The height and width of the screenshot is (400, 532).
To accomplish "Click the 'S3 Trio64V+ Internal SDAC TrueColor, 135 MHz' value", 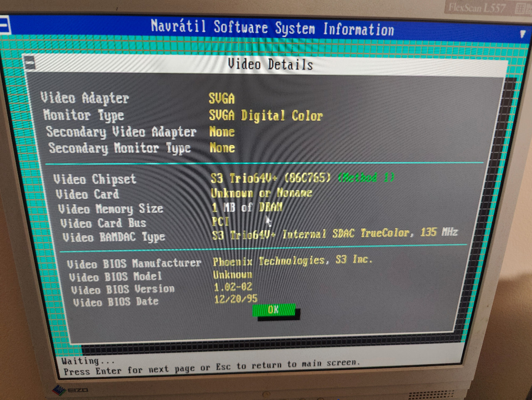I will coord(335,234).
